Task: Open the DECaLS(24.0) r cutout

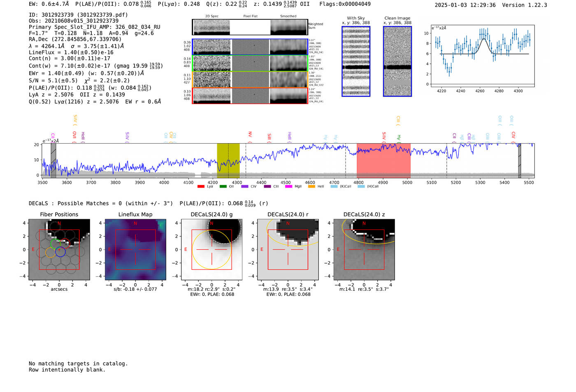Action: pos(288,250)
